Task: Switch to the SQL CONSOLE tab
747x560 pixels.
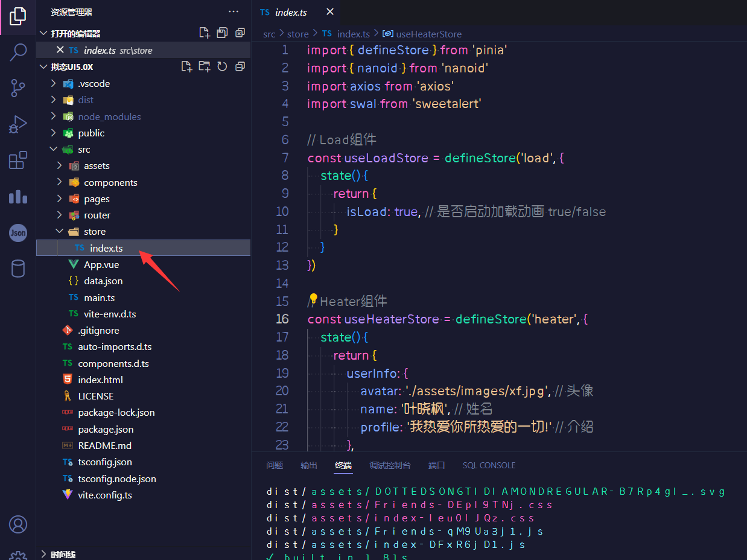Action: 489,465
